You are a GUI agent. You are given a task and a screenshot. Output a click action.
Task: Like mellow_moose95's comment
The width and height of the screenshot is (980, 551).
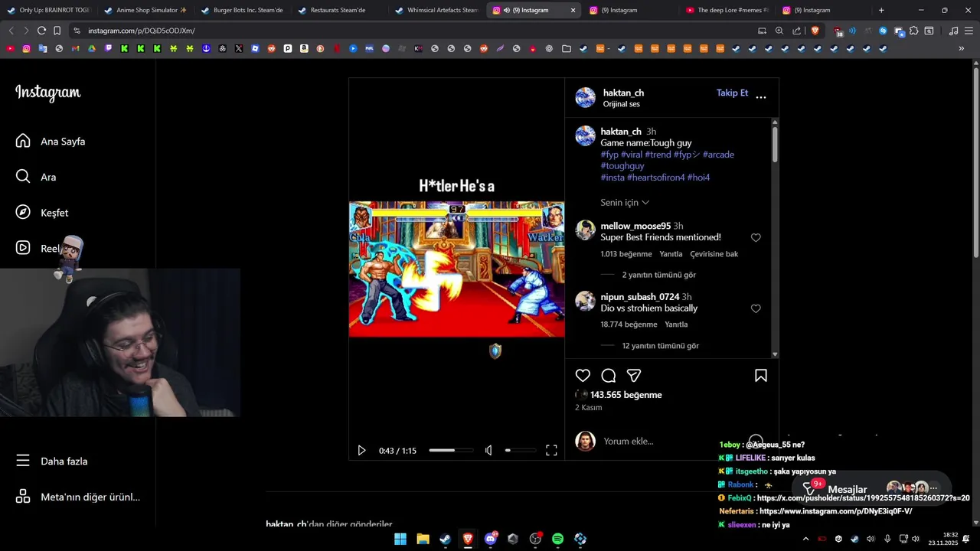(x=756, y=238)
